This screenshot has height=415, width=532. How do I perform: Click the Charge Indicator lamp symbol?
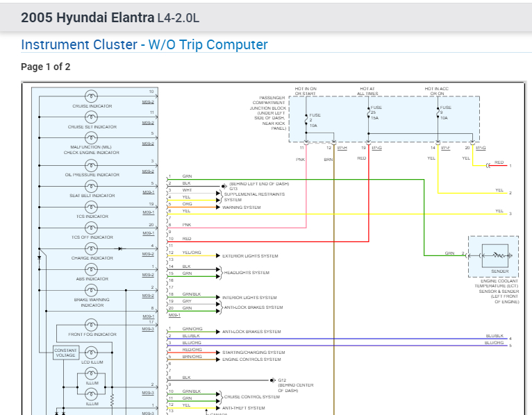pos(91,248)
